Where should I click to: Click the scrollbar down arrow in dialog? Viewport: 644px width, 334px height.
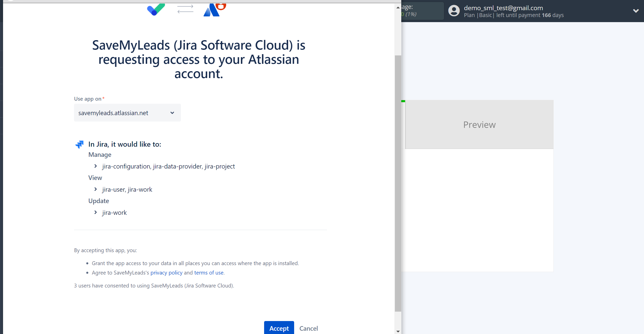pos(398,331)
